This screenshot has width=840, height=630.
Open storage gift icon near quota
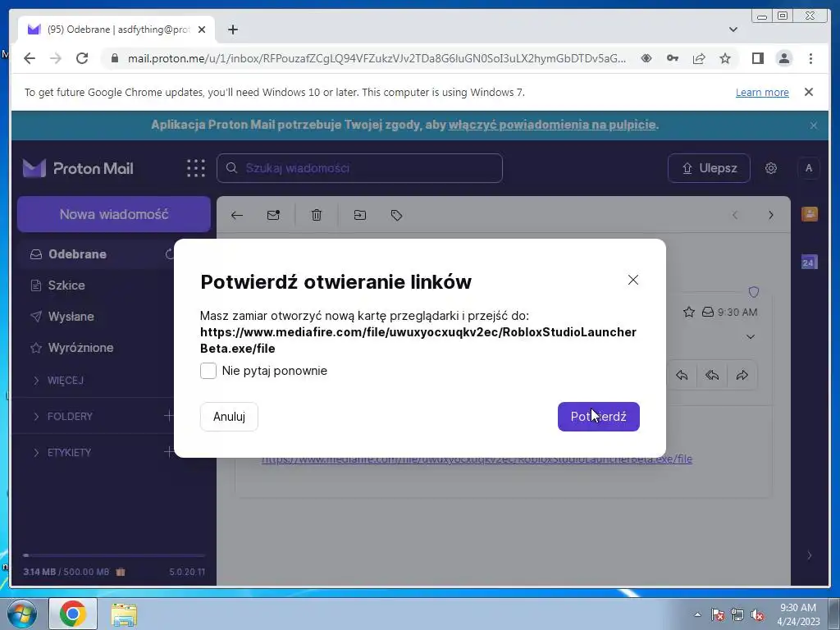121,572
